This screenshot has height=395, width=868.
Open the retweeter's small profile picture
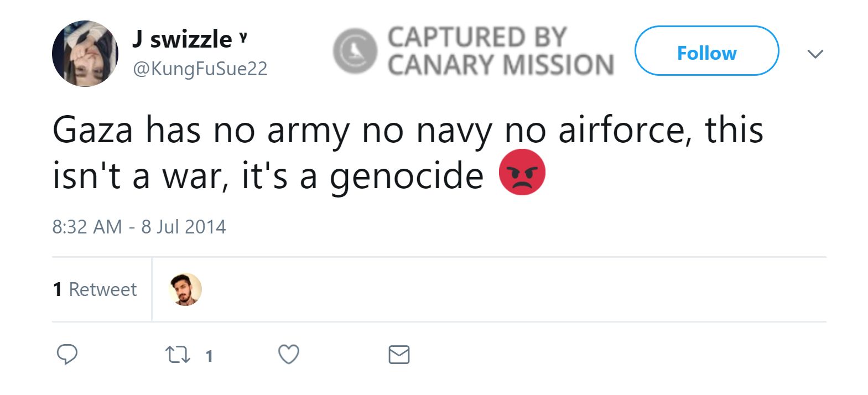tap(185, 289)
